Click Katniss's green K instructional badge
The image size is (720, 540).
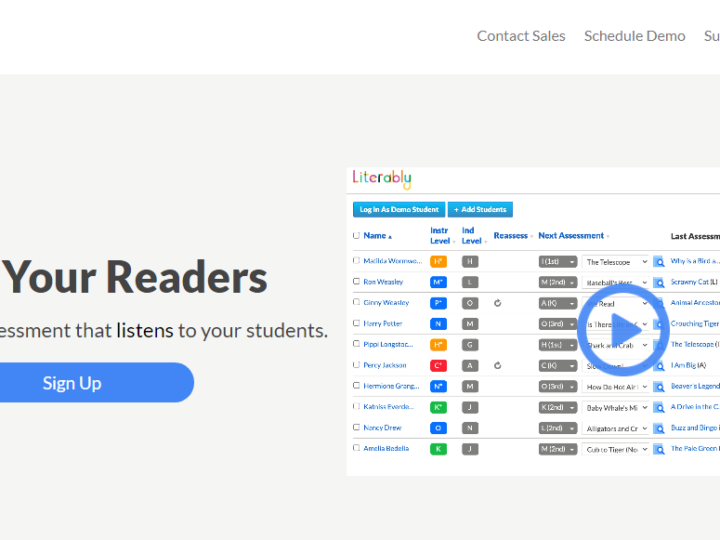pyautogui.click(x=438, y=407)
